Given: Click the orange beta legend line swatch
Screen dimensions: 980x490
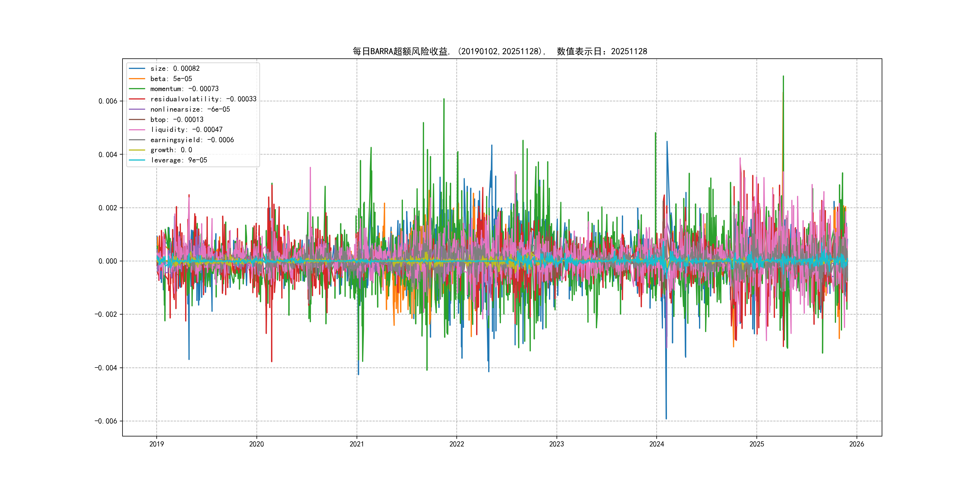Looking at the screenshot, I should pyautogui.click(x=137, y=79).
